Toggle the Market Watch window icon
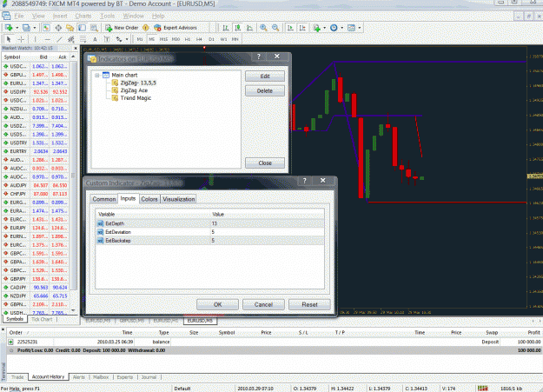Viewport: 543px width, 392px height. [x=46, y=28]
